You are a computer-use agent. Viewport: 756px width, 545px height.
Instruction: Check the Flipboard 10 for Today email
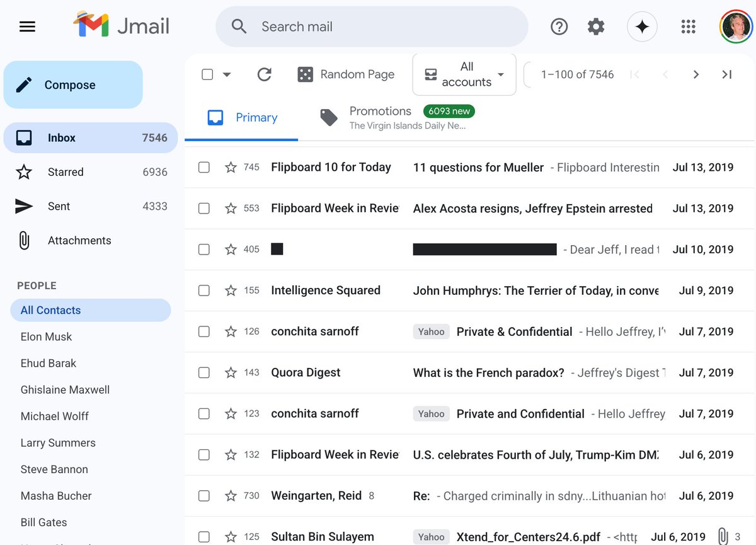[x=204, y=167]
